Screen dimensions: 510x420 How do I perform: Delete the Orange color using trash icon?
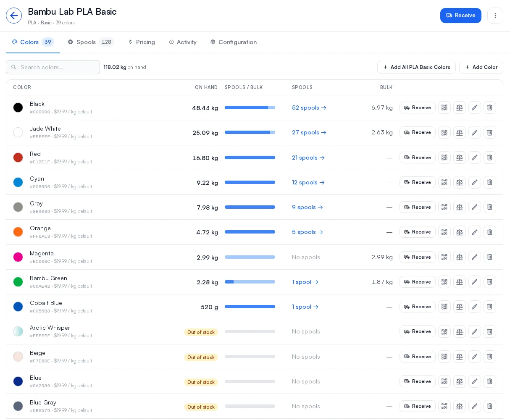(x=490, y=232)
